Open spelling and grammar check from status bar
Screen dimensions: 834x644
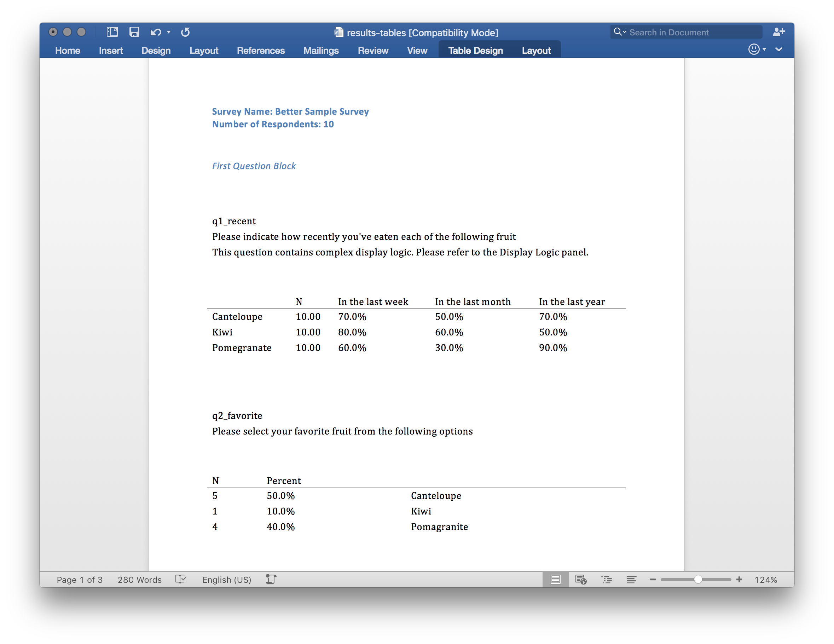[181, 580]
